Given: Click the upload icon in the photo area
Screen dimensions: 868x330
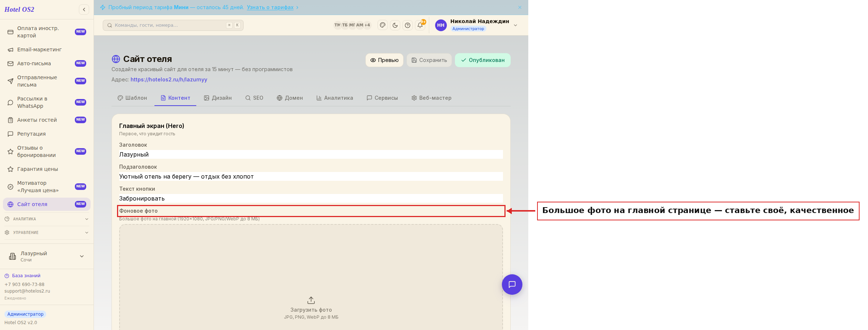Looking at the screenshot, I should [311, 300].
